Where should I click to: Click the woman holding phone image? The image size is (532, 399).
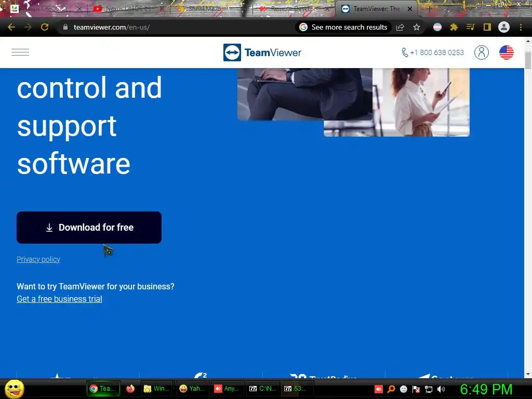(421, 102)
